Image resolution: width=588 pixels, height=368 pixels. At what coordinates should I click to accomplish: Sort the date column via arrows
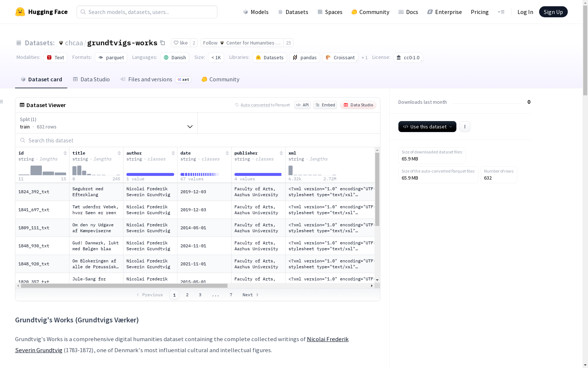tap(227, 153)
